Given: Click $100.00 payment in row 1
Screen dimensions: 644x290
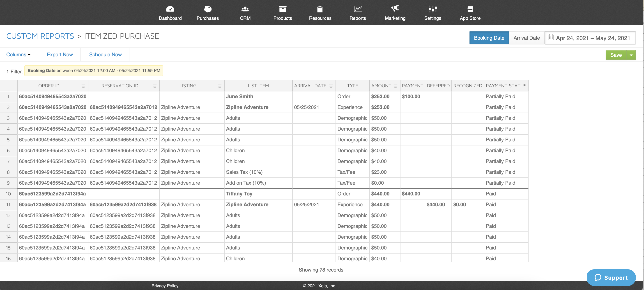Looking at the screenshot, I should [x=411, y=97].
